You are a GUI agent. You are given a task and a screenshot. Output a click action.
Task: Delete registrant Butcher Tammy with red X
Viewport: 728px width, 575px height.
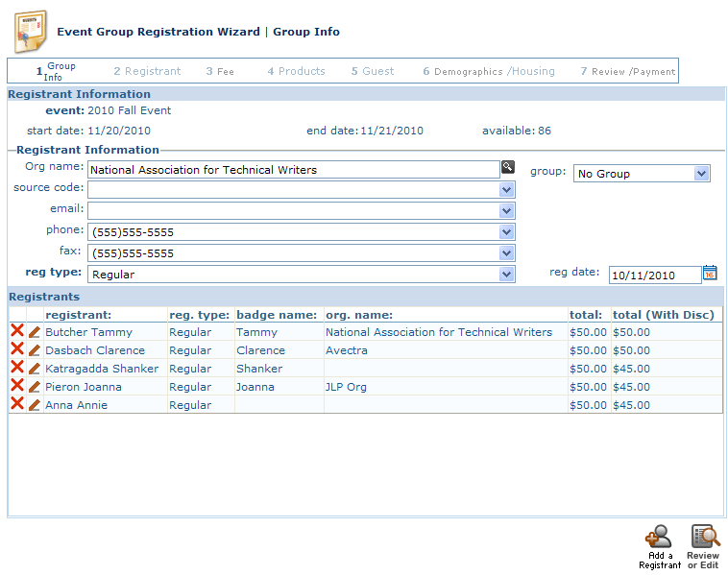17,330
